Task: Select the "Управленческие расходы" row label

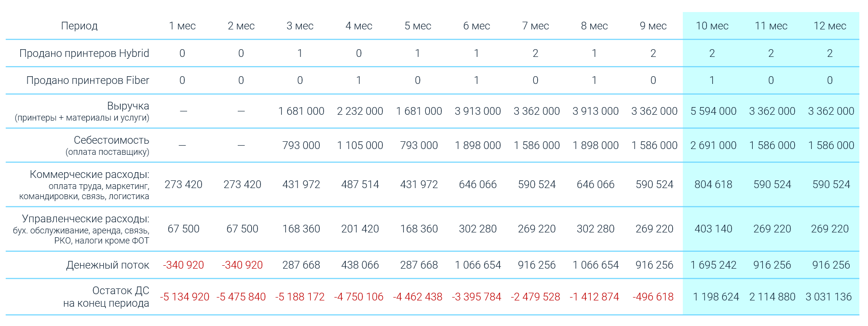Action: click(x=85, y=219)
